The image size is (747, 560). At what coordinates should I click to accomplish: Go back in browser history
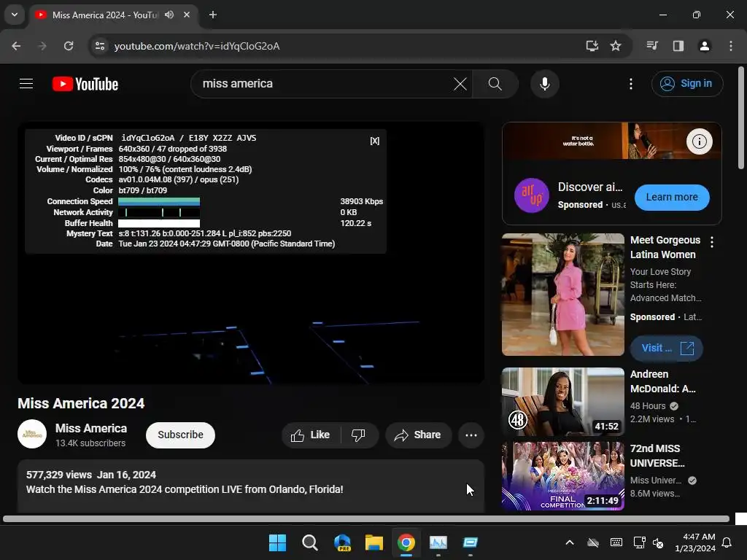click(16, 46)
